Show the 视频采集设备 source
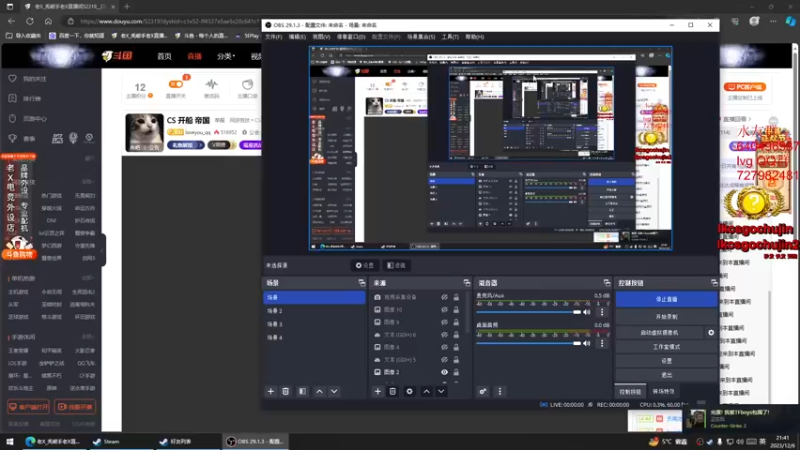Screen dimensions: 800x450 tap(444, 297)
